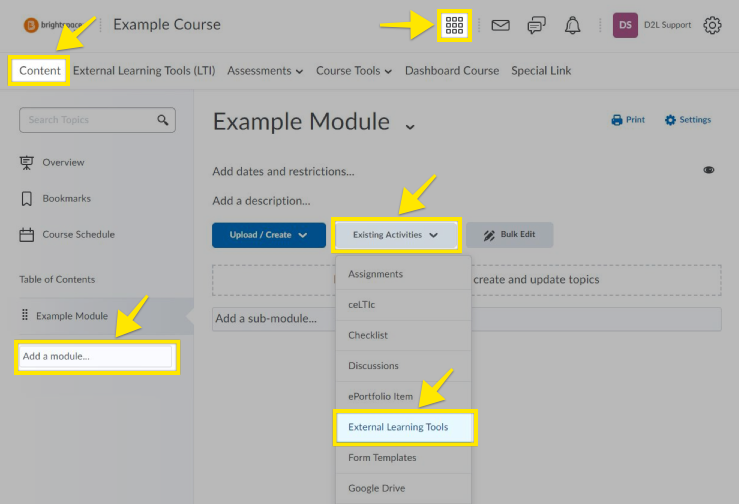
Task: Select Example Module in Table of Contents
Action: point(72,316)
